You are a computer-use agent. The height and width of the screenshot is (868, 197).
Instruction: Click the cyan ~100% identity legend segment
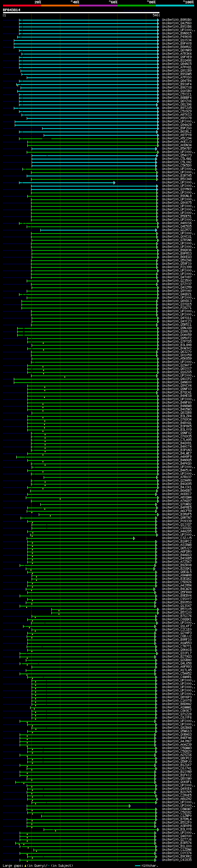coord(175,6)
